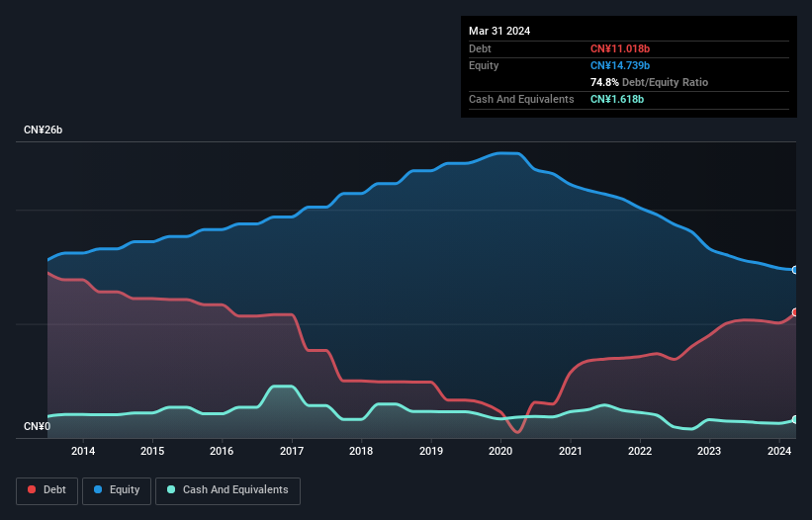
Task: Click the 2020 x-axis label
Action: coord(500,451)
